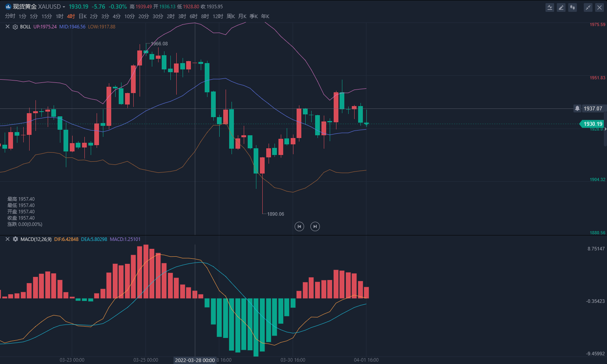The width and height of the screenshot is (607, 364).
Task: Select the 日K timeframe
Action: [x=82, y=16]
